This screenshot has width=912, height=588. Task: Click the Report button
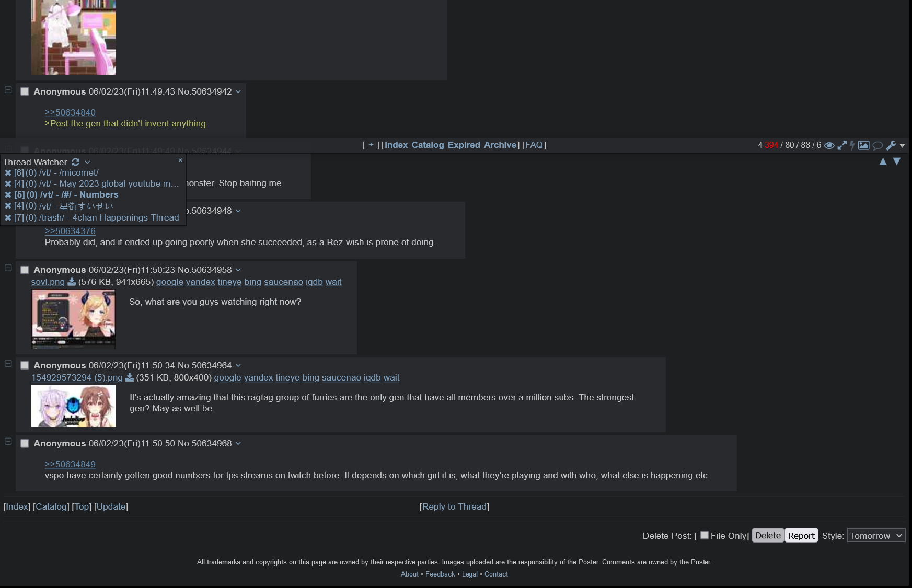[801, 536]
